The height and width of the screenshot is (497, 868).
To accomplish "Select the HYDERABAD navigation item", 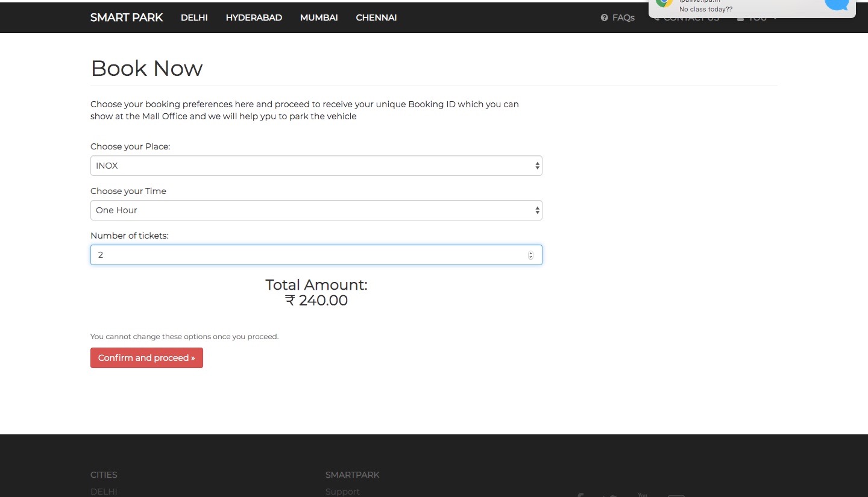I will click(x=254, y=17).
